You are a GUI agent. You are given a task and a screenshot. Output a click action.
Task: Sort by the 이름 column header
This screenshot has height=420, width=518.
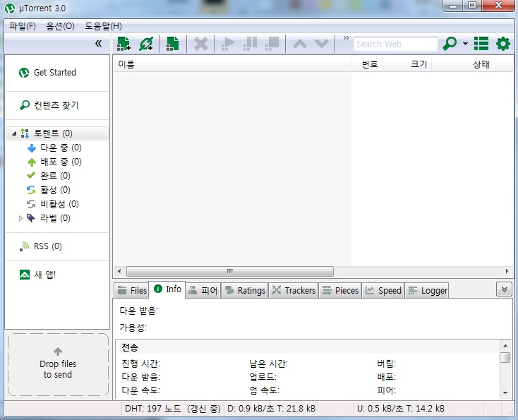(232, 64)
